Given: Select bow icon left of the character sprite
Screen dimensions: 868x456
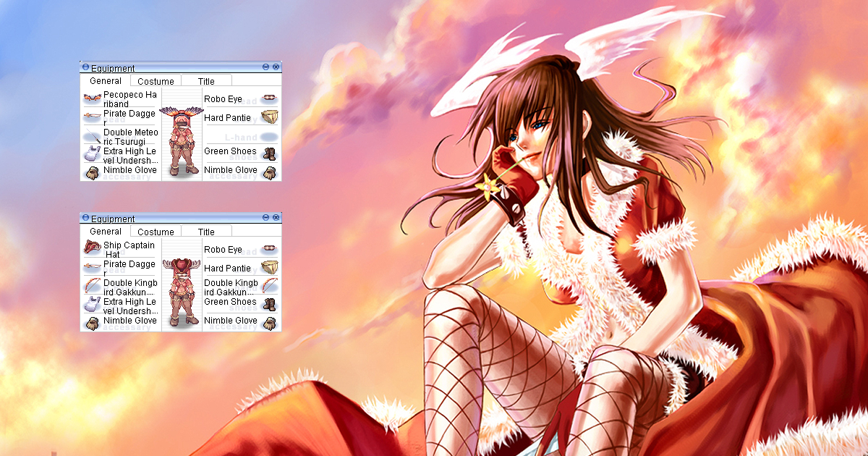Looking at the screenshot, I should (92, 285).
